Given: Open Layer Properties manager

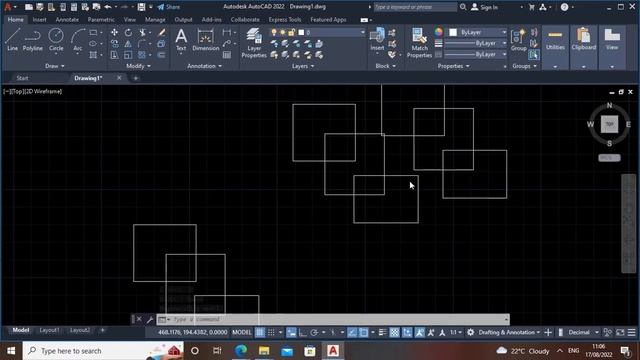Looking at the screenshot, I should click(x=254, y=43).
